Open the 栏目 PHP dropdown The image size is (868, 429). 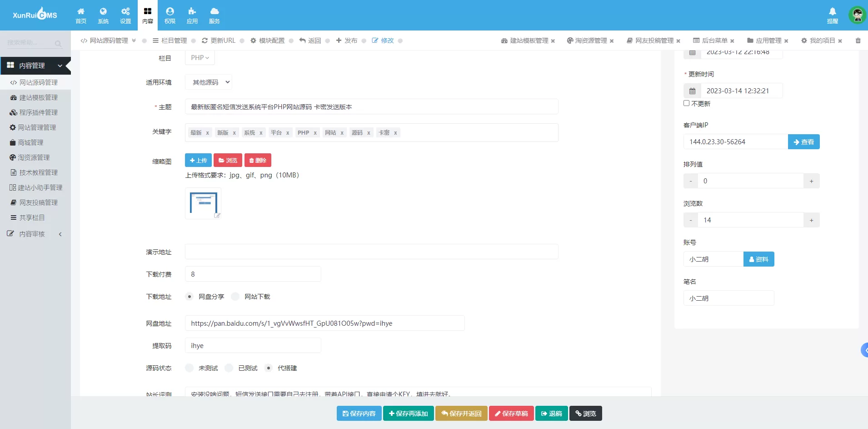pyautogui.click(x=199, y=57)
